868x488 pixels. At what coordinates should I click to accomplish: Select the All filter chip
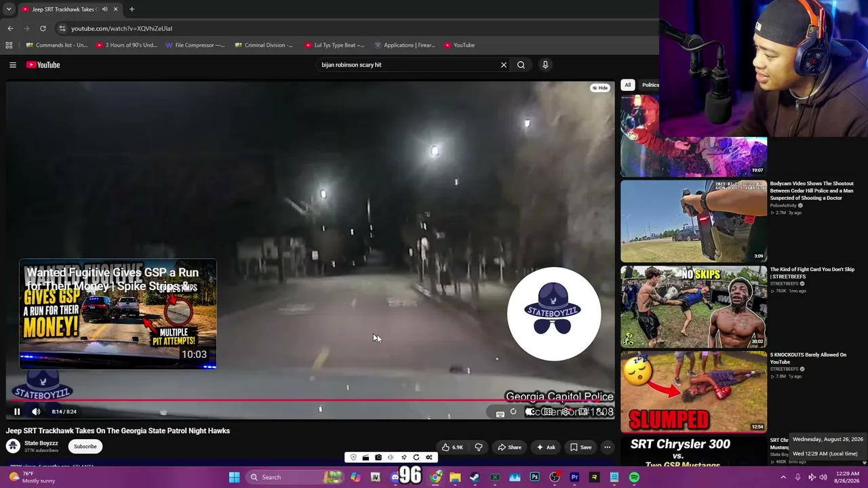pyautogui.click(x=628, y=85)
